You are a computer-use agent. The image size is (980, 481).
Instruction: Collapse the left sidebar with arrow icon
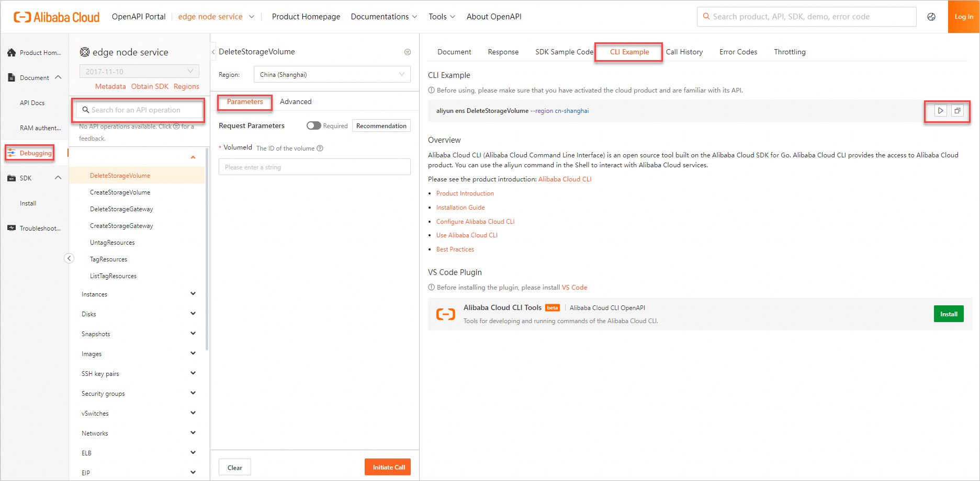click(69, 258)
